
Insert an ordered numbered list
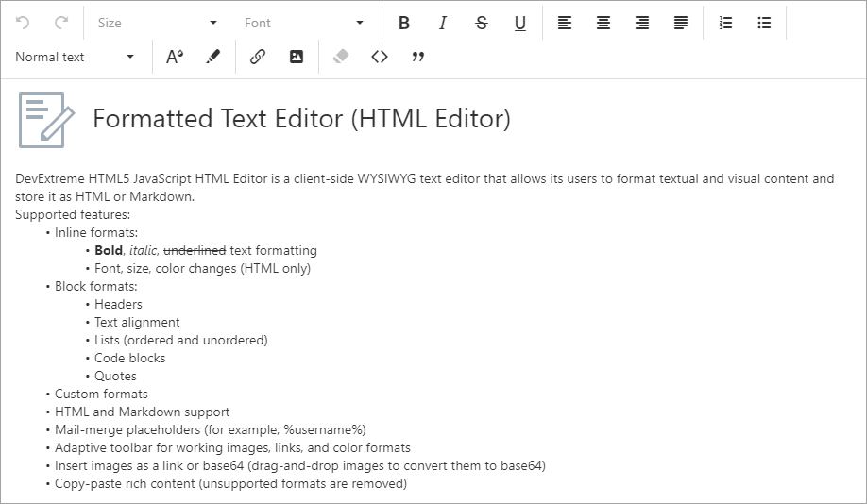click(725, 23)
